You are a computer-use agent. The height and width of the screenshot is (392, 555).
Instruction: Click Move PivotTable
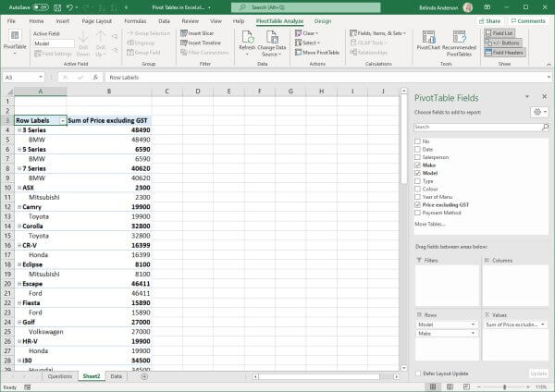[x=317, y=53]
